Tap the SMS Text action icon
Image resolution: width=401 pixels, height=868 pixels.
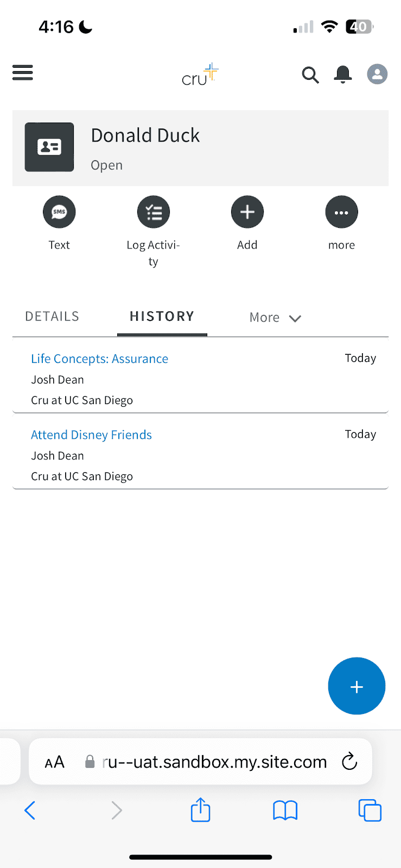click(59, 212)
